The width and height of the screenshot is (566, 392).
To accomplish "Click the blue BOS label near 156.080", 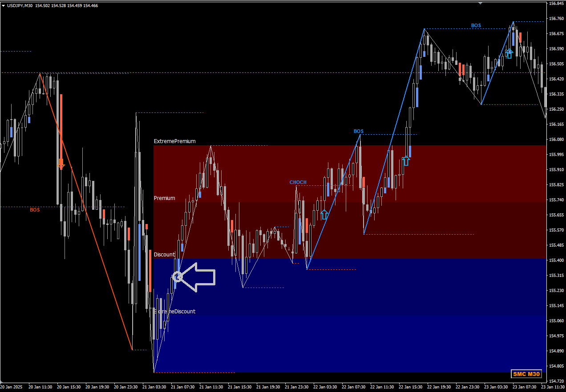I will click(359, 131).
